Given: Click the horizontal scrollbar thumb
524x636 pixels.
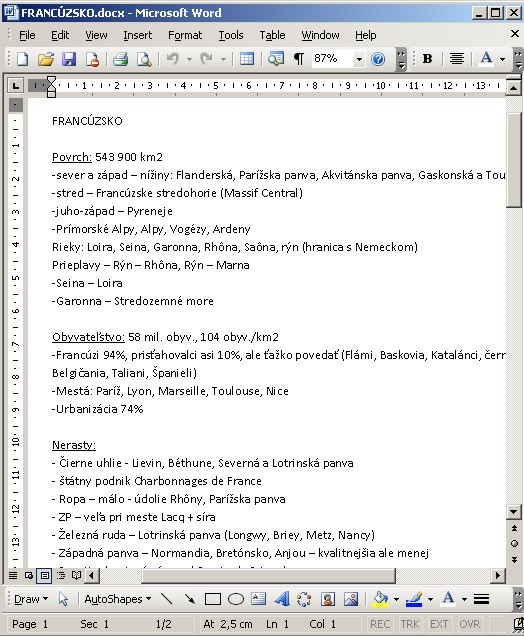Looking at the screenshot, I should tap(268, 575).
